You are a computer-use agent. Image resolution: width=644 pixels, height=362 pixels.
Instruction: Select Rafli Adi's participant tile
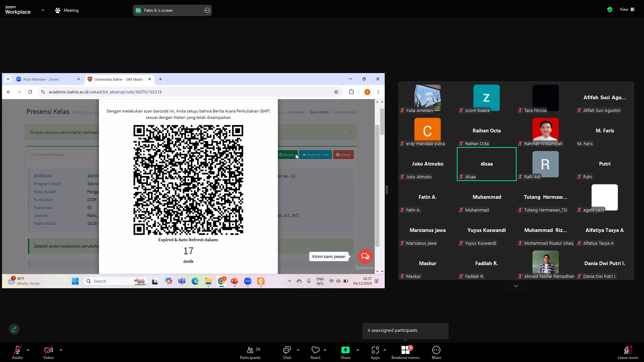546,164
